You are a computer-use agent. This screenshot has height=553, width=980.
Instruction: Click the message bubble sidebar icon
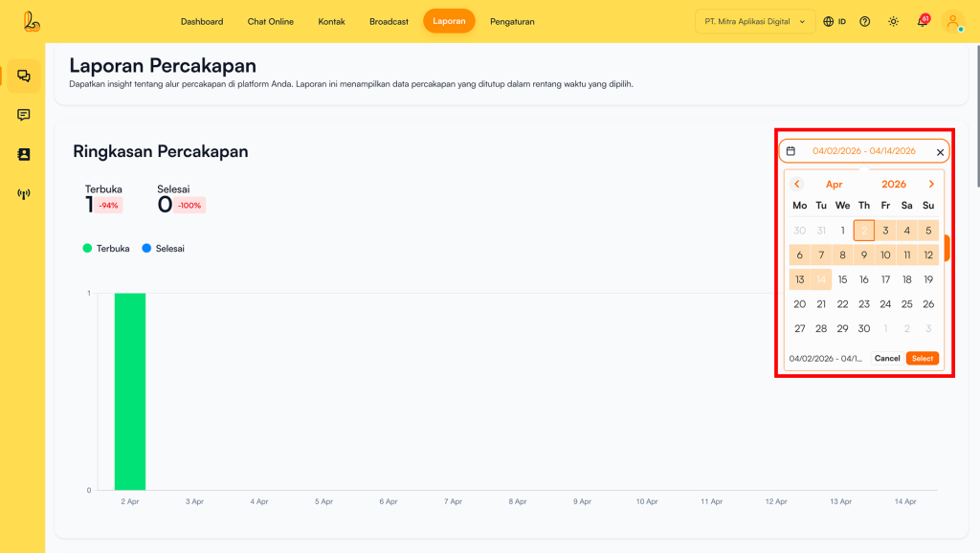[x=24, y=115]
